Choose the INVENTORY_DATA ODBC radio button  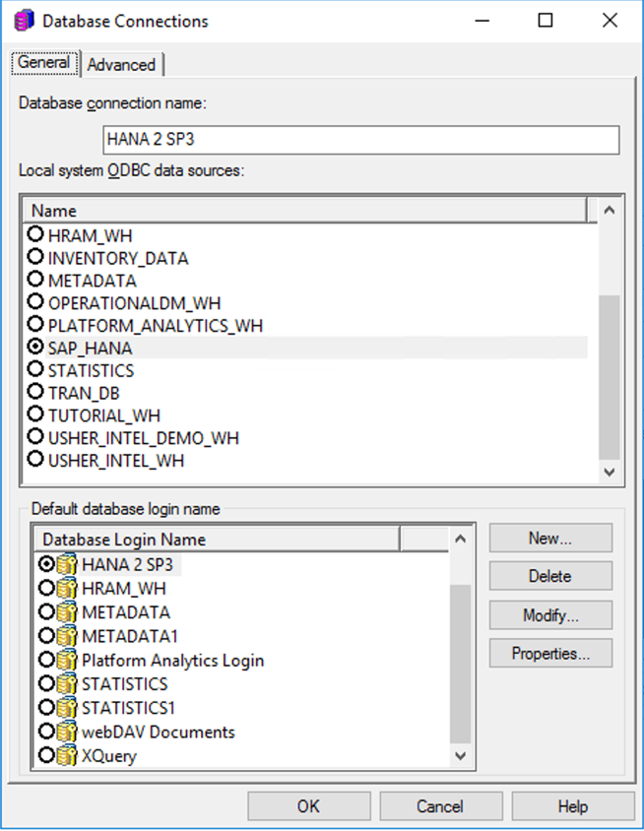[35, 257]
